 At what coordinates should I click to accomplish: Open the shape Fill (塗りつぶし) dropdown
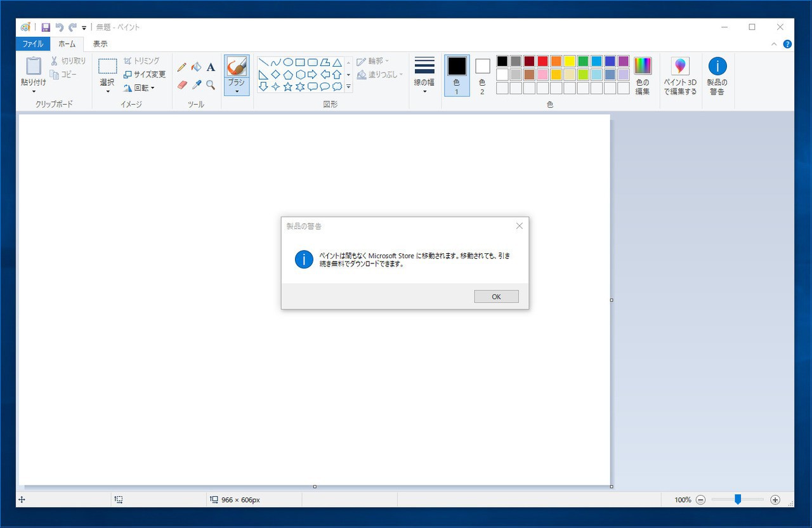click(379, 74)
